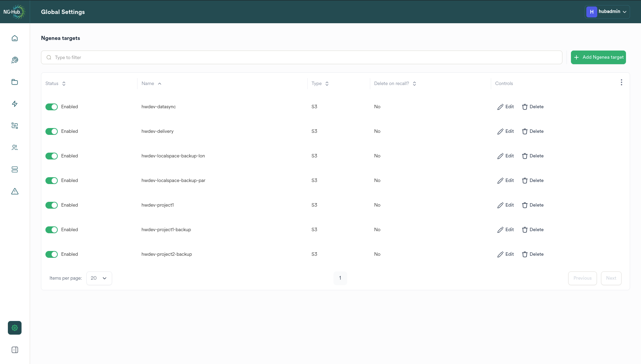Sort the table by Type column
The height and width of the screenshot is (364, 641).
[x=320, y=83]
